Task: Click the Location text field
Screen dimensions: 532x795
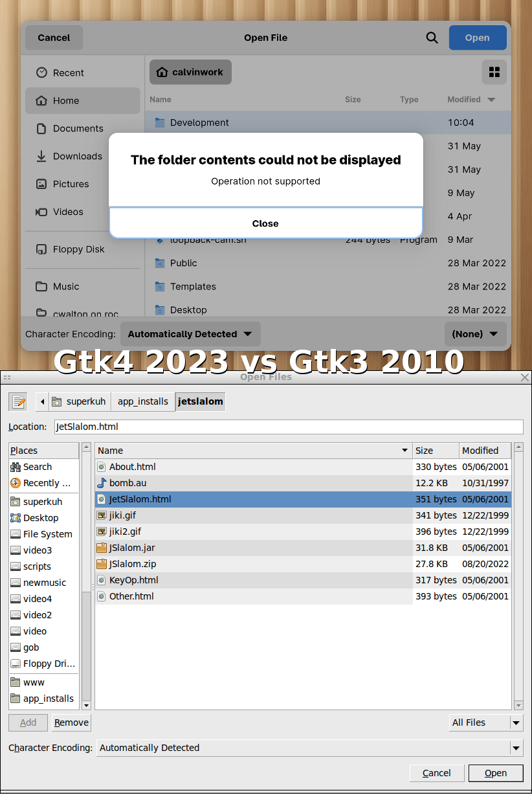Action: 287,427
